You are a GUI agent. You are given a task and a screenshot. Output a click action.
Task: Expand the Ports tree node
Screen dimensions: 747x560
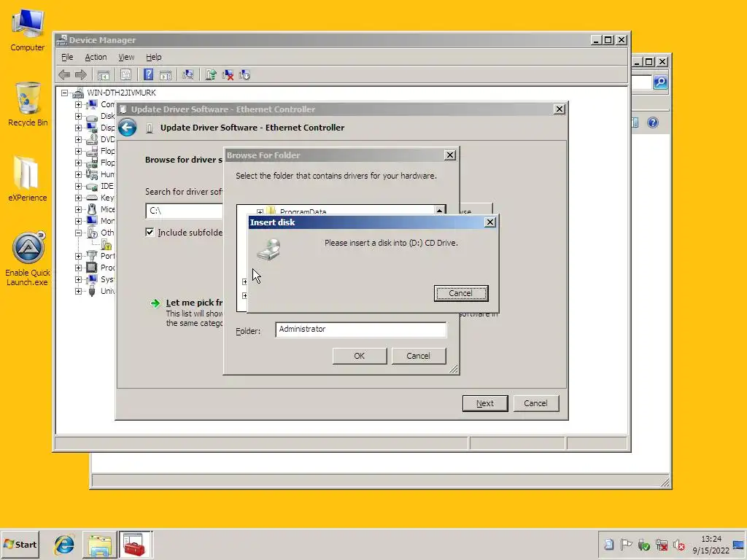[x=78, y=256]
